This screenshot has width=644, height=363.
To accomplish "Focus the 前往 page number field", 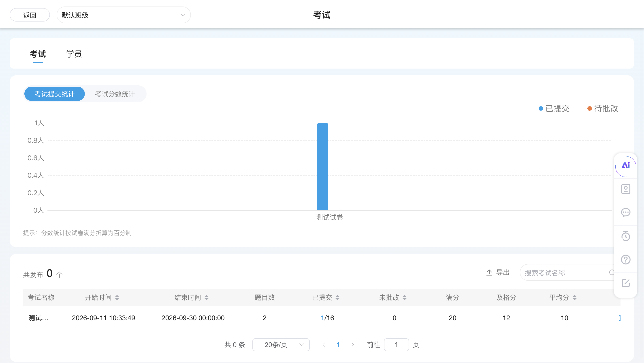I will click(396, 345).
